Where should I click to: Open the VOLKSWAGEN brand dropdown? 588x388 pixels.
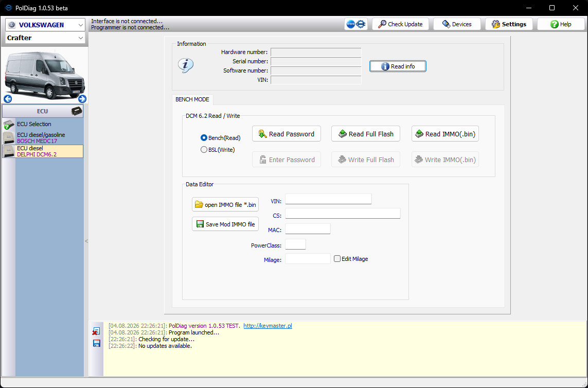[45, 25]
